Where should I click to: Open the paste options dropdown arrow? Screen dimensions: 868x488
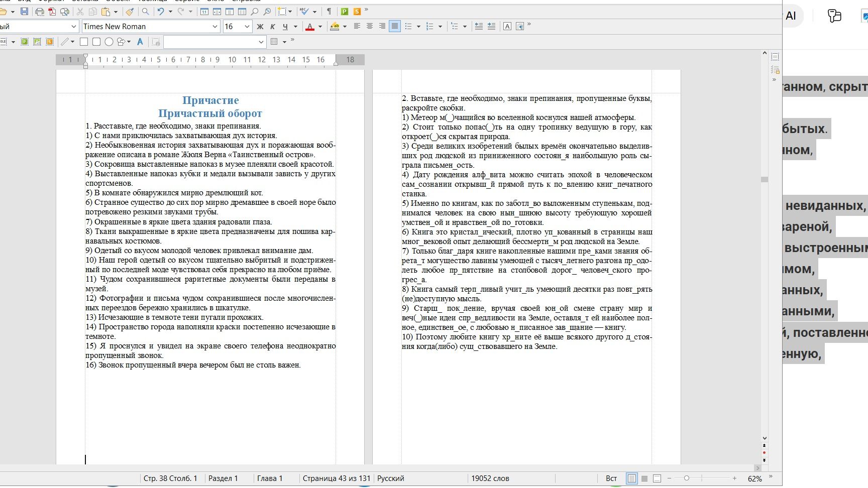click(x=116, y=12)
